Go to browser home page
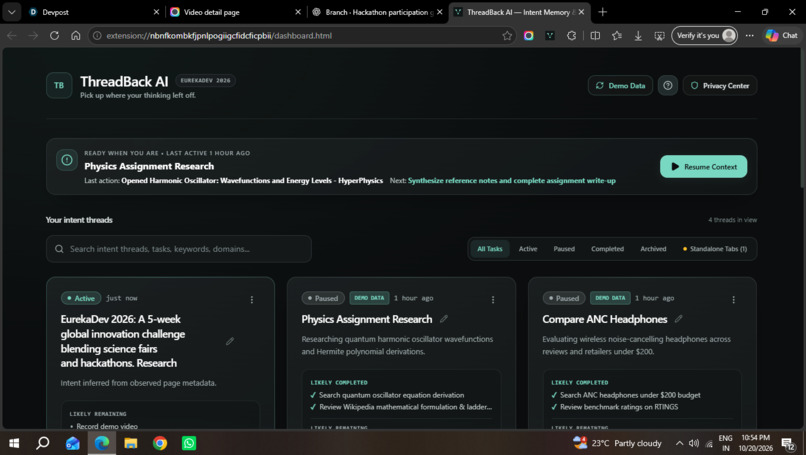Screen dimensions: 806x455 pos(76,35)
